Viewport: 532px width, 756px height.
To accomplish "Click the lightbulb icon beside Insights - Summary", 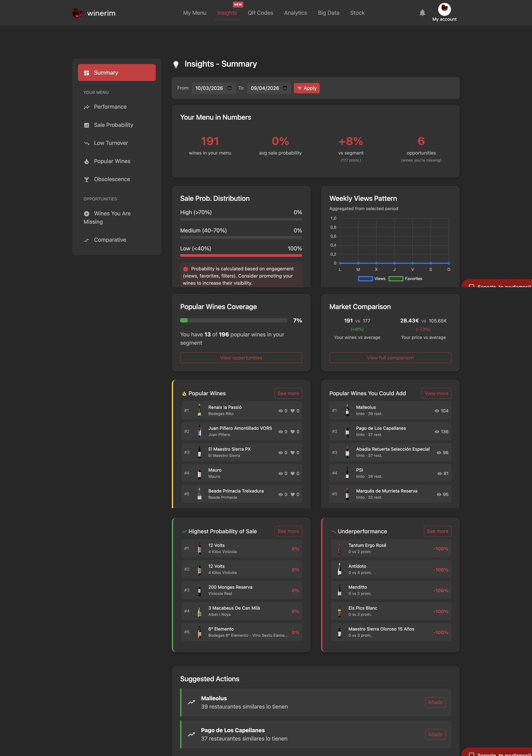I will point(176,64).
